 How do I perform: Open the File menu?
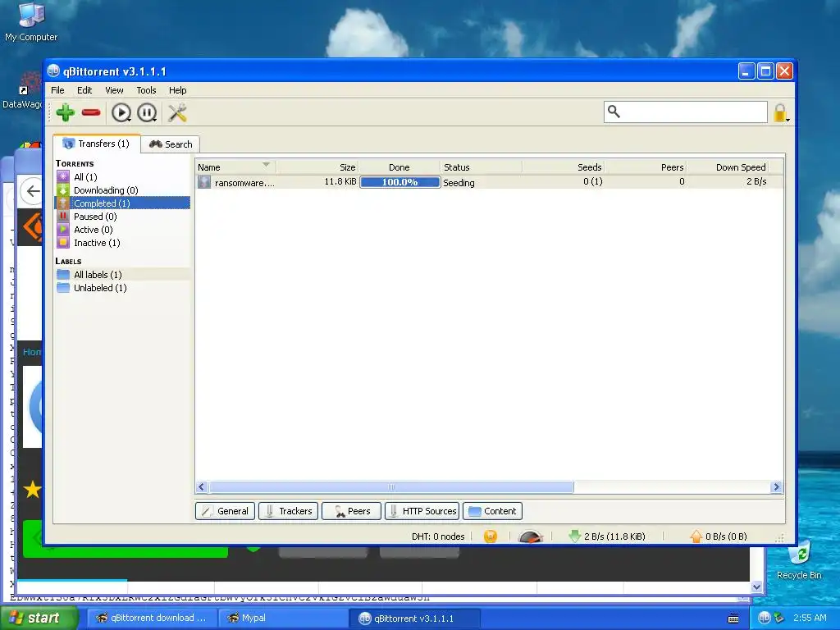[x=57, y=90]
